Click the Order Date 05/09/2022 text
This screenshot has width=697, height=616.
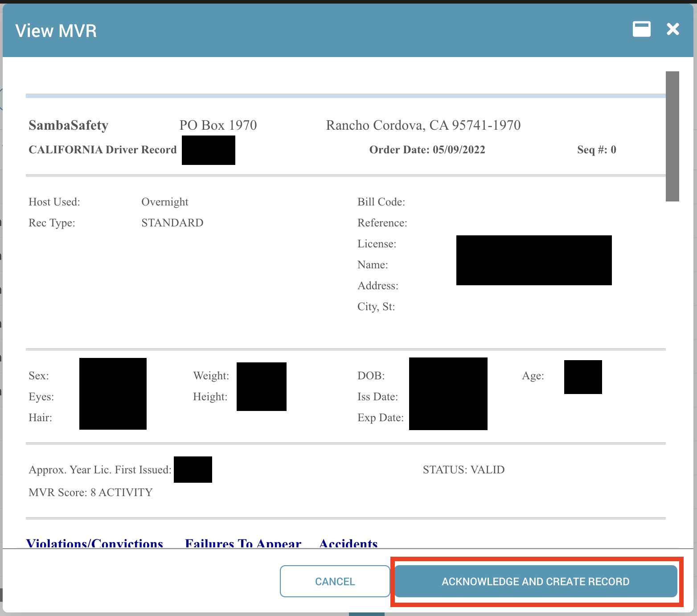(427, 150)
